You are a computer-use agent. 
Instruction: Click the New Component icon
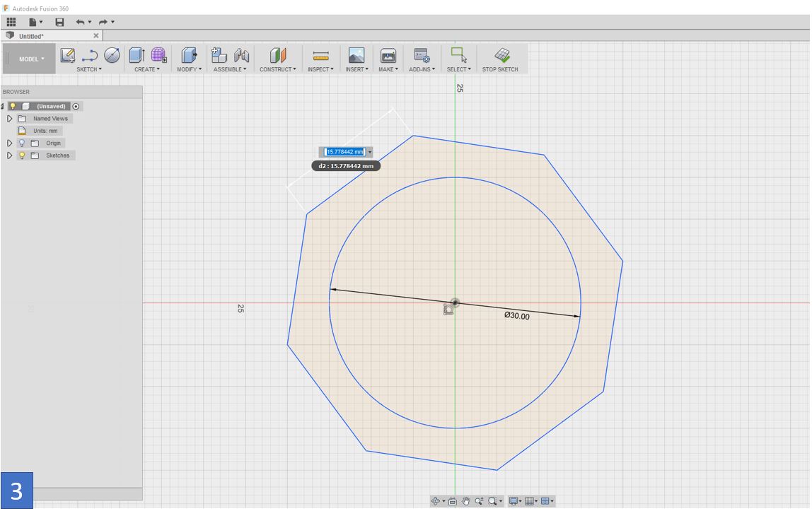point(219,55)
